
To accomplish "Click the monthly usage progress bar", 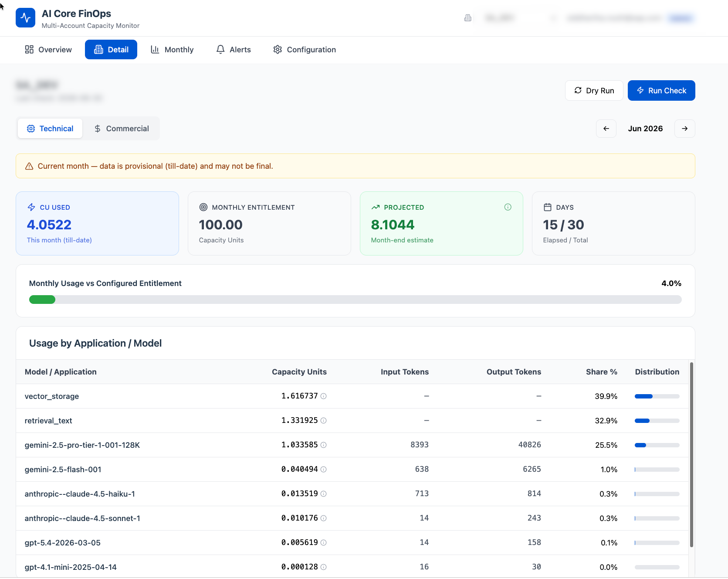I will coord(356,300).
